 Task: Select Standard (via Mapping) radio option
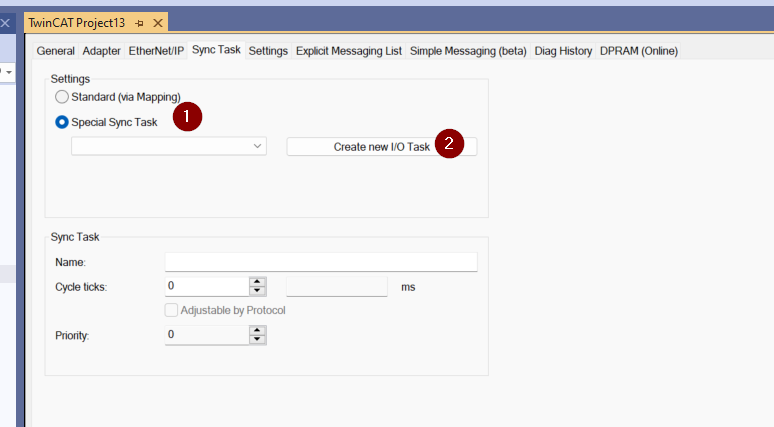tap(62, 97)
